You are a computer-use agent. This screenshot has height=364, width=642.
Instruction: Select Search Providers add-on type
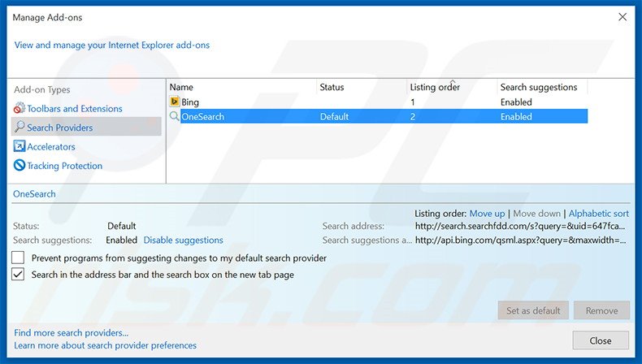[x=86, y=127]
